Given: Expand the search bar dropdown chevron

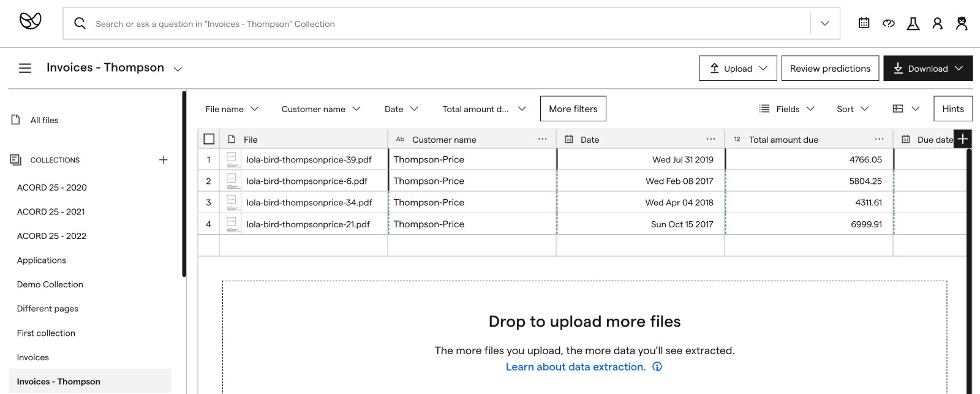Looking at the screenshot, I should [x=825, y=23].
